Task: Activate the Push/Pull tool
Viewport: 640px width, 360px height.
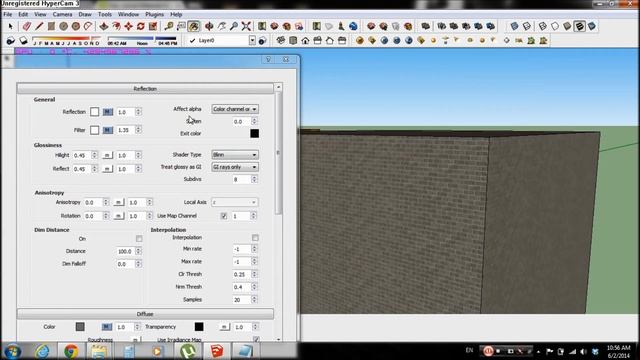Action: click(x=104, y=27)
